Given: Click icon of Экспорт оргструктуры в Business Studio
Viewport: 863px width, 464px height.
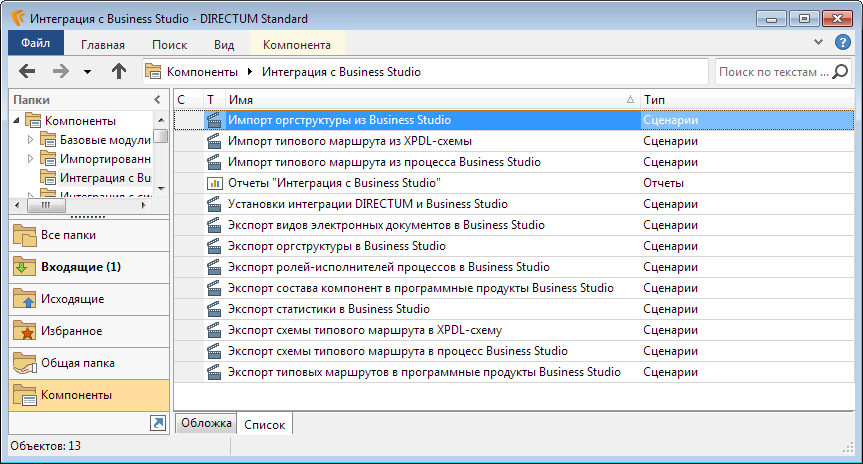Looking at the screenshot, I should 214,246.
